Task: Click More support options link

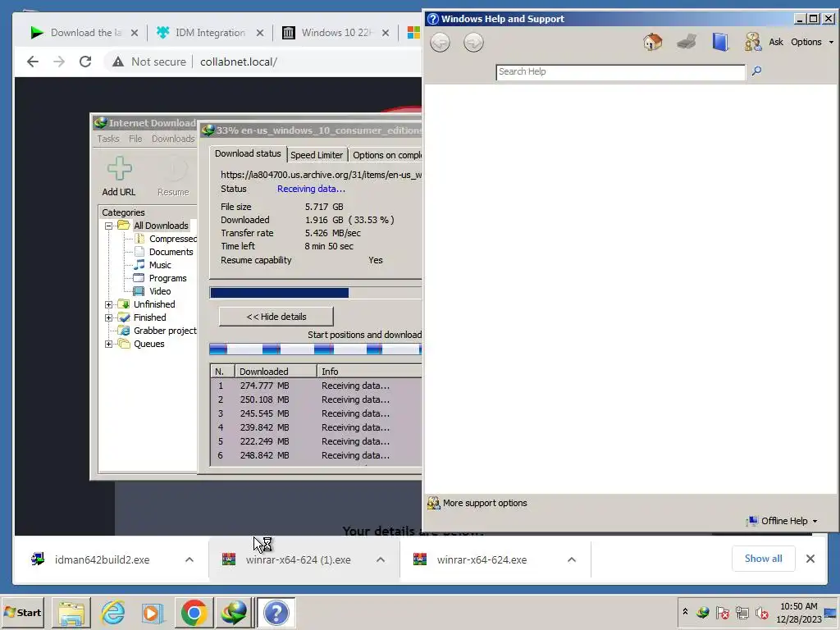Action: pos(477,503)
